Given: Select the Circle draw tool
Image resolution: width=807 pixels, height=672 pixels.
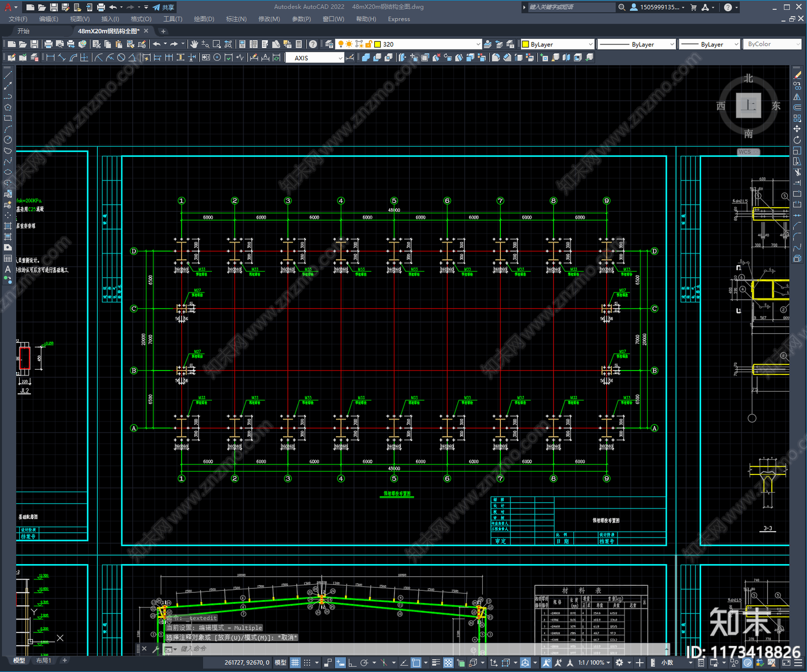Looking at the screenshot, I should [8, 140].
